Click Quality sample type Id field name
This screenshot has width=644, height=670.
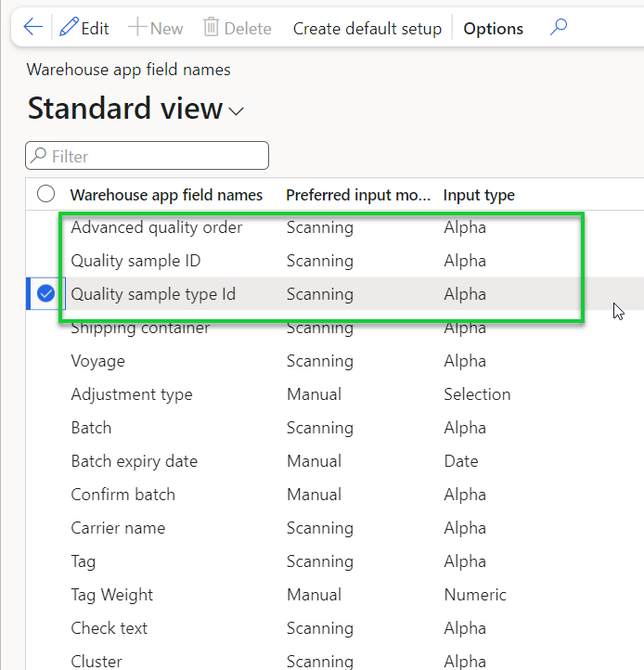153,294
